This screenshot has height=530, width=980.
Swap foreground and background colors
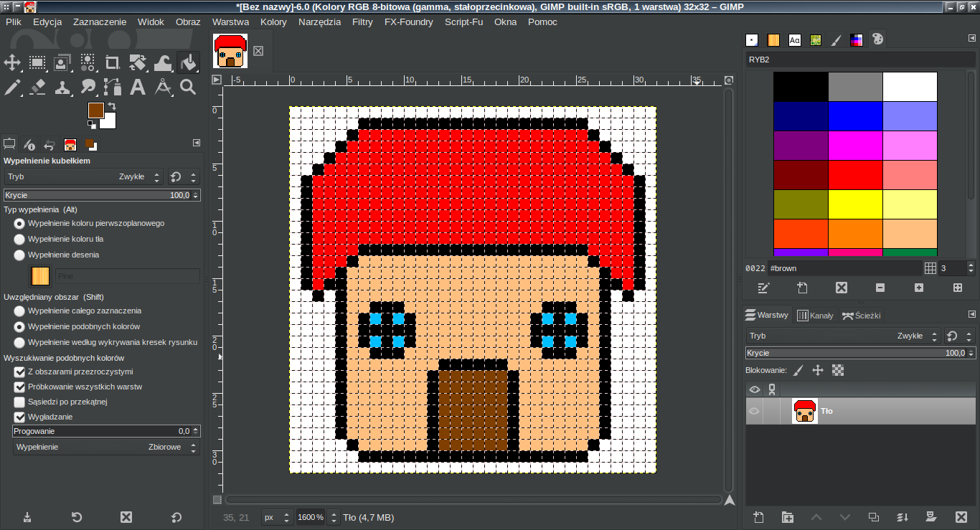pos(112,107)
